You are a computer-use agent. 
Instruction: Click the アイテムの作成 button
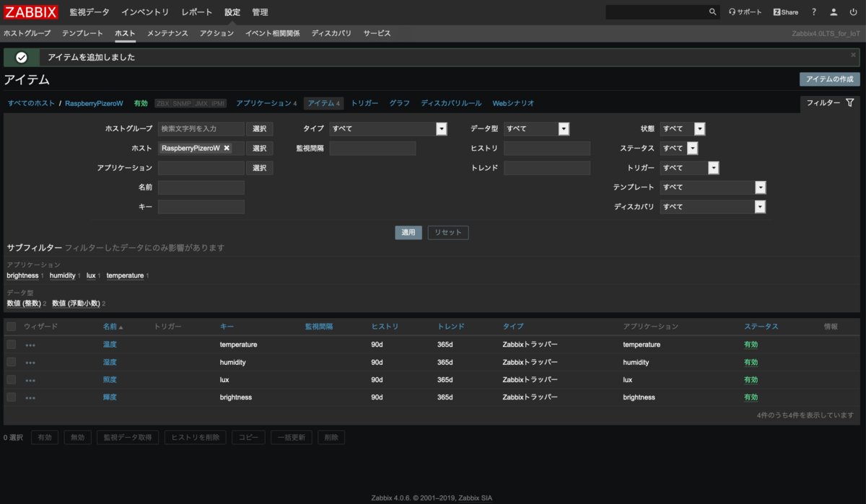tap(830, 79)
